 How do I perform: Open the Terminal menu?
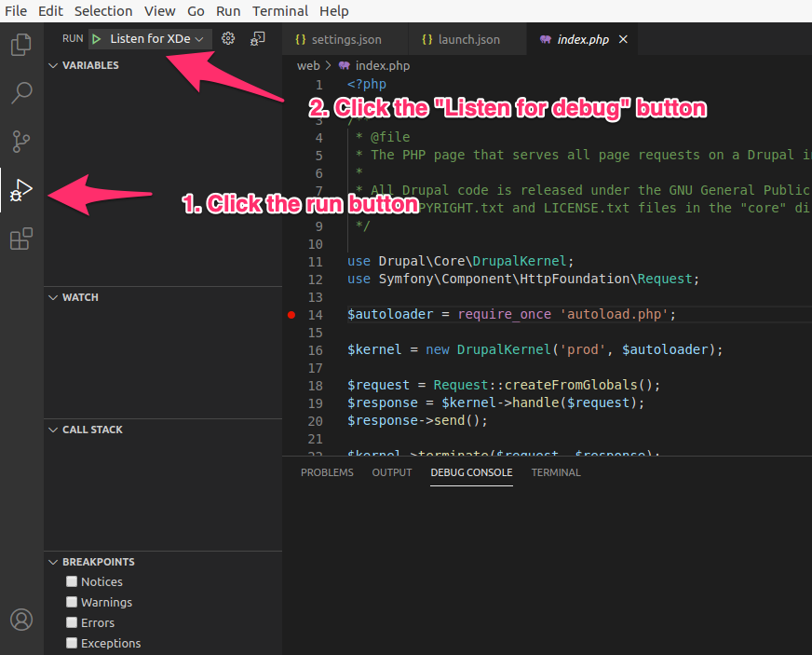[280, 11]
